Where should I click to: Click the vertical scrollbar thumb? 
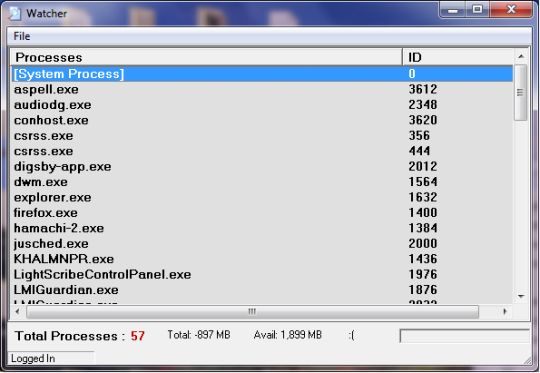(x=520, y=93)
